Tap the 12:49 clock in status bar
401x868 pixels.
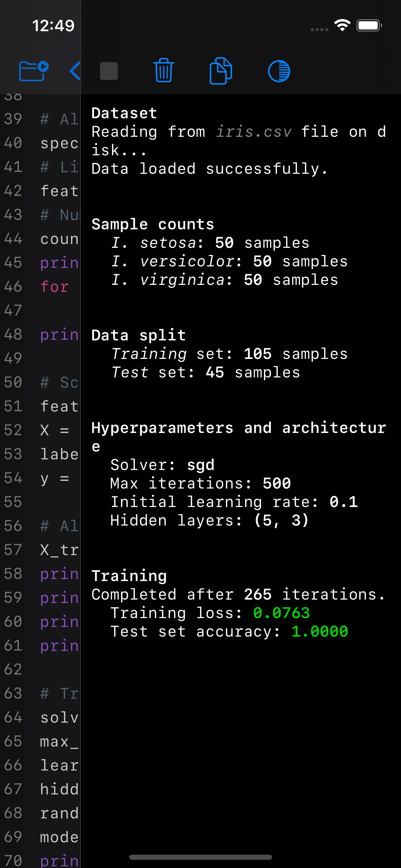(x=53, y=26)
